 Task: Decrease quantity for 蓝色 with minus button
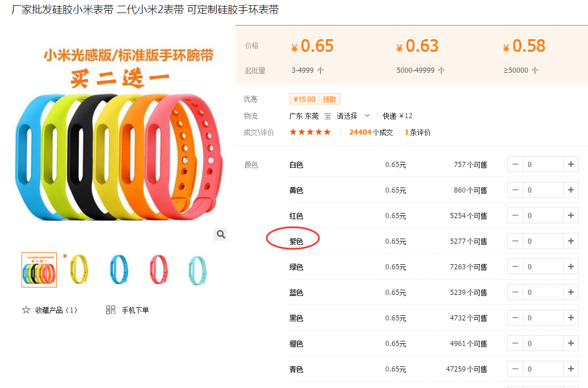515,292
